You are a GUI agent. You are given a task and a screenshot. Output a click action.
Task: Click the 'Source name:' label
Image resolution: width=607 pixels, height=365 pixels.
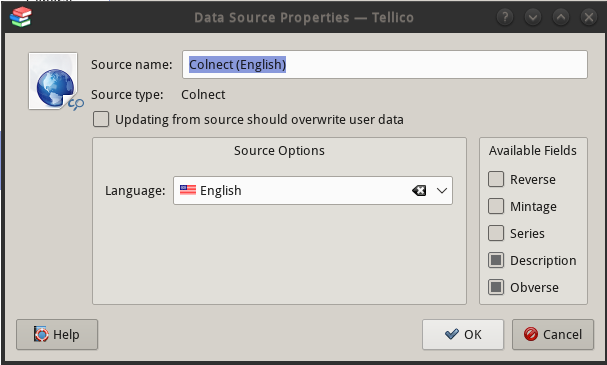(132, 64)
